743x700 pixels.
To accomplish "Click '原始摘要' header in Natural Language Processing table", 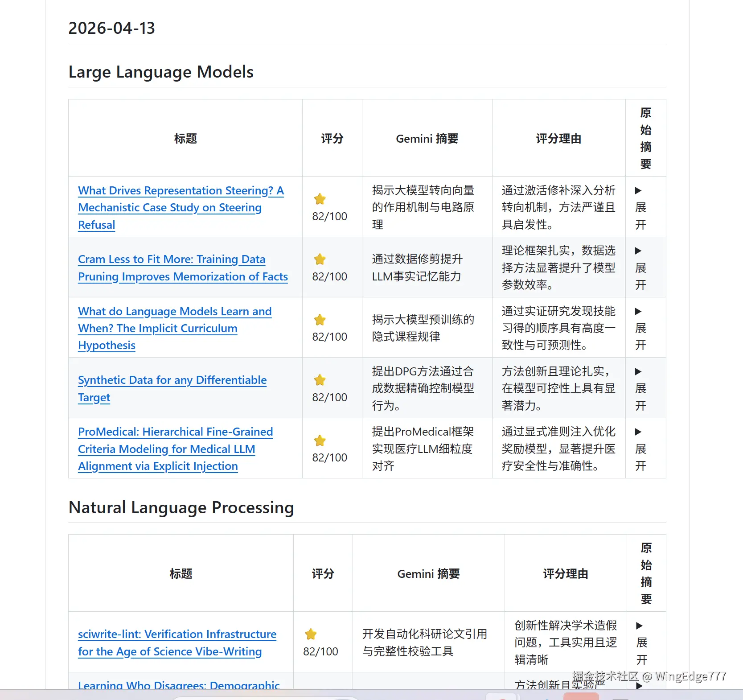I will pyautogui.click(x=646, y=573).
